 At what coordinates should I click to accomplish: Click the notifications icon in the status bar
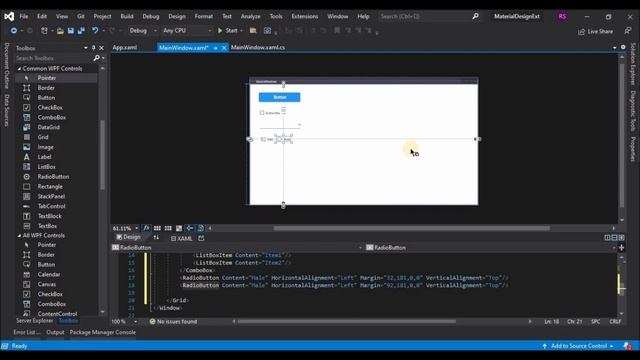(628, 346)
